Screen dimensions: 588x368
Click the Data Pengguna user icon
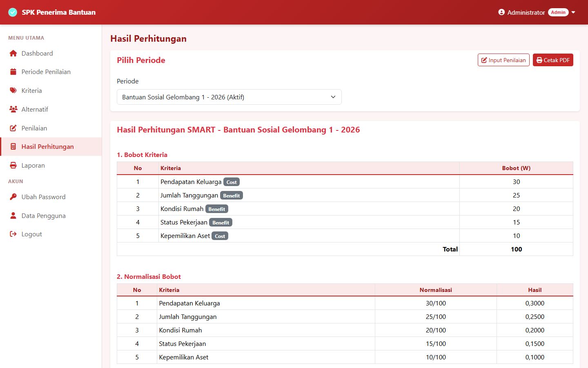click(13, 215)
